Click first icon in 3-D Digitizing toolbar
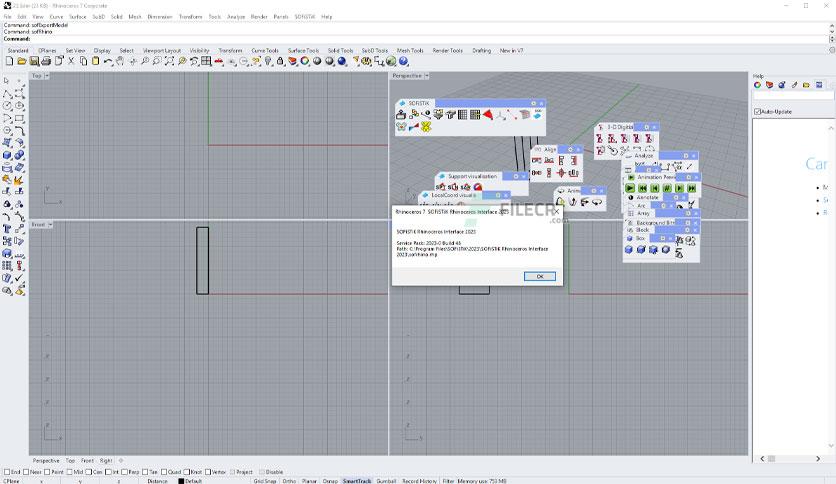 (600, 139)
